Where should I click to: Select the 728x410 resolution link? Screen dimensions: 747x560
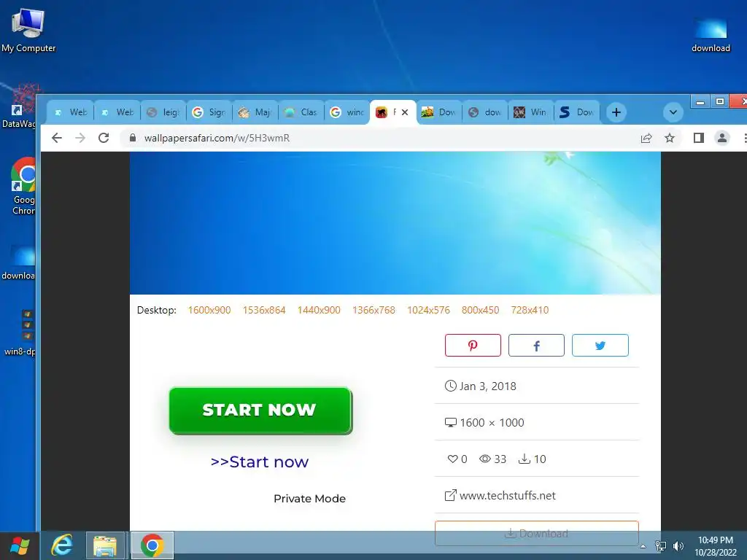pos(530,310)
